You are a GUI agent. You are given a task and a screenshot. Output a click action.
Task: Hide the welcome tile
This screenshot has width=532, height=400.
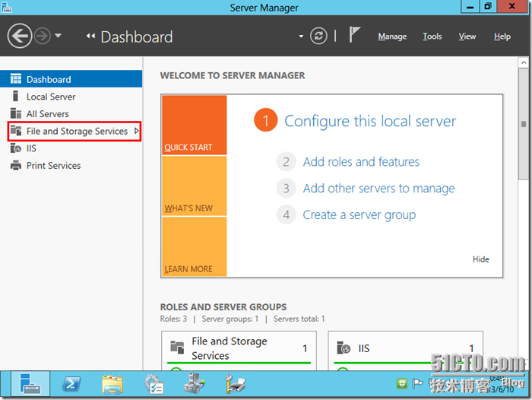481,259
